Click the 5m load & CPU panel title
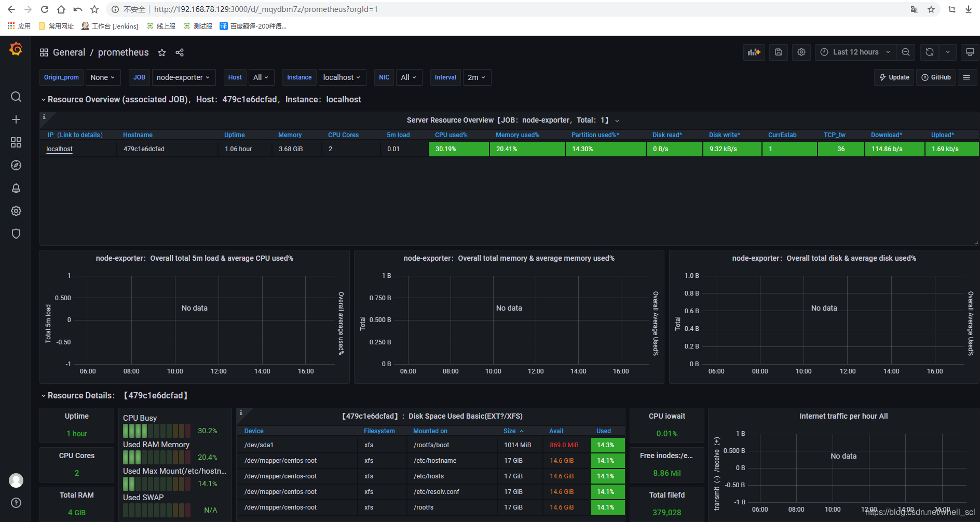The width and height of the screenshot is (980, 522). pos(195,258)
